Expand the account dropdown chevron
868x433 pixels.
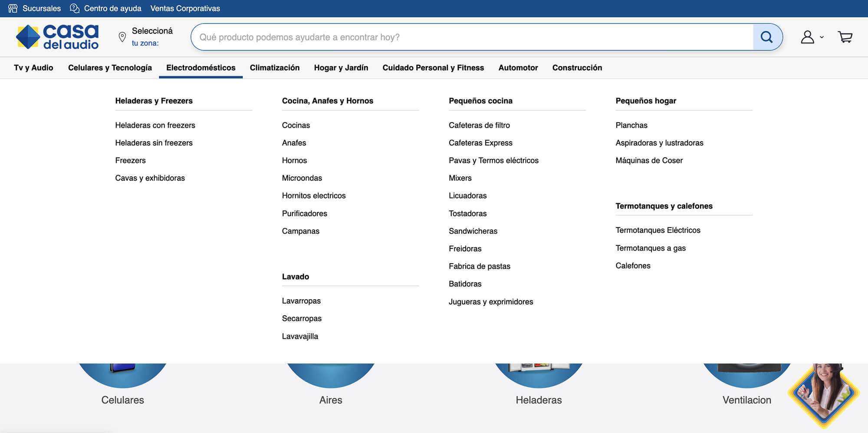click(x=822, y=37)
